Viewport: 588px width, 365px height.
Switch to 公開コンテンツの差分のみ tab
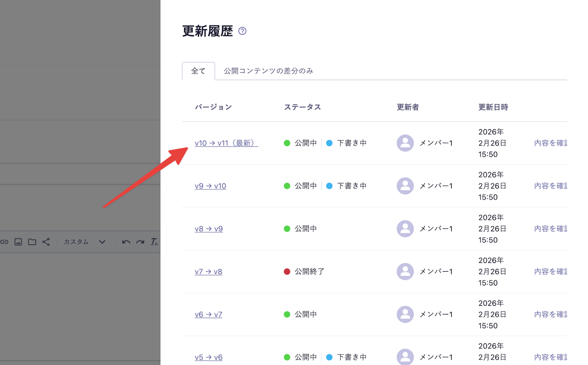point(268,71)
